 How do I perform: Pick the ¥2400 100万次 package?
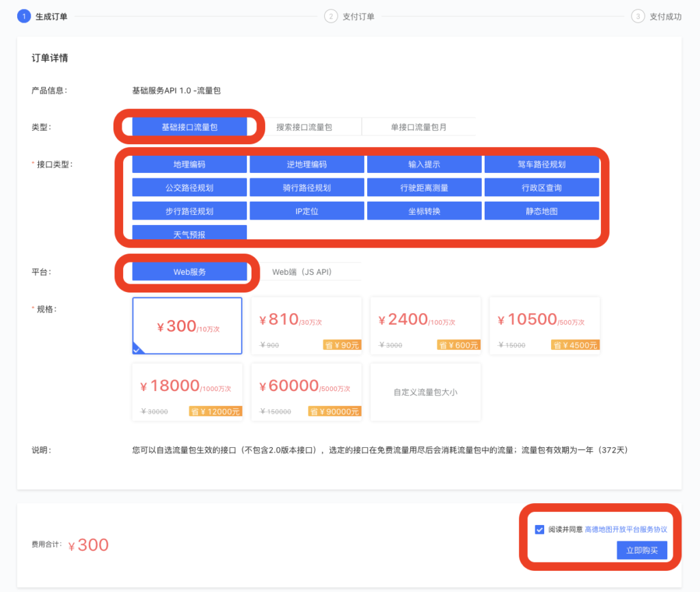tap(425, 326)
